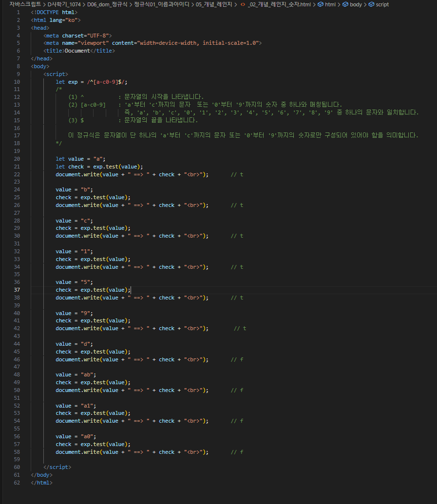437x504 pixels.
Task: Click the value = "a0" line
Action: click(76, 436)
